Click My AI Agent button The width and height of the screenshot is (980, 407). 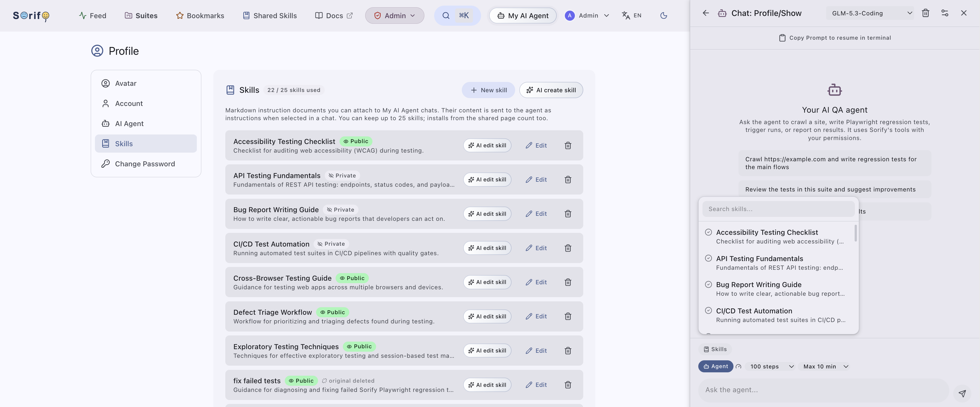523,16
